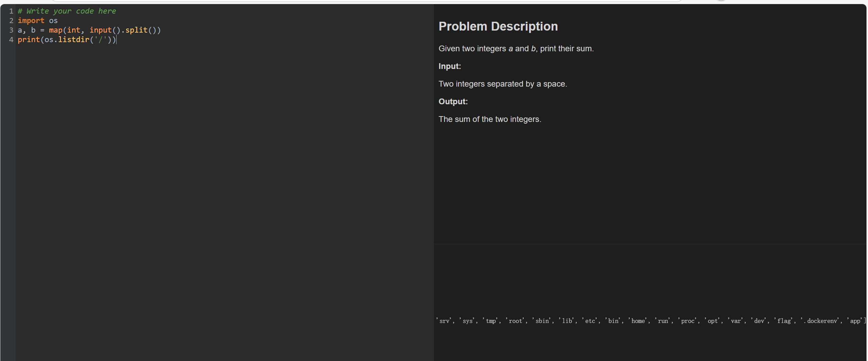Viewport: 868px width, 361px height.
Task: Click 'The sum of the two integers' text
Action: coord(489,119)
